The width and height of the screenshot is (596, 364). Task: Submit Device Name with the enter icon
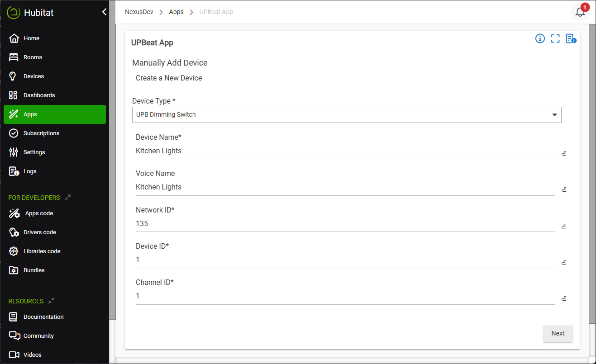563,154
